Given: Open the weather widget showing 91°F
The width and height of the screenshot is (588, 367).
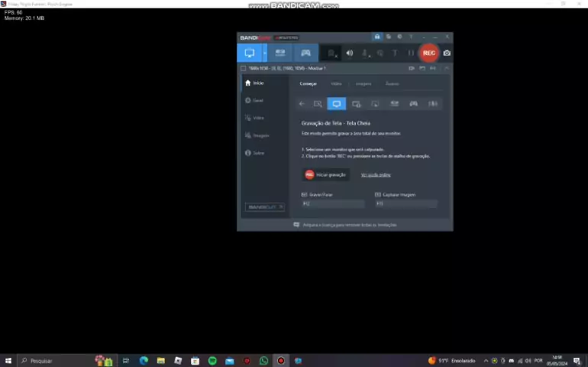Looking at the screenshot, I should coord(452,361).
